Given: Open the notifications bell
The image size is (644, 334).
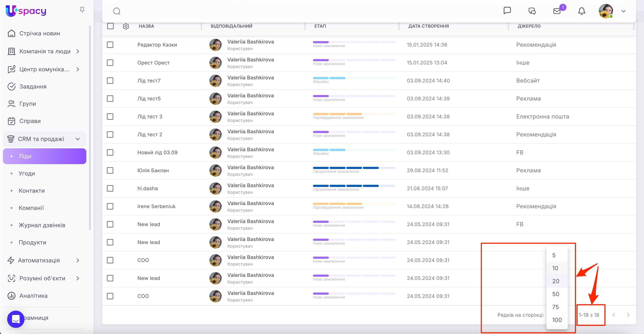Looking at the screenshot, I should [582, 11].
